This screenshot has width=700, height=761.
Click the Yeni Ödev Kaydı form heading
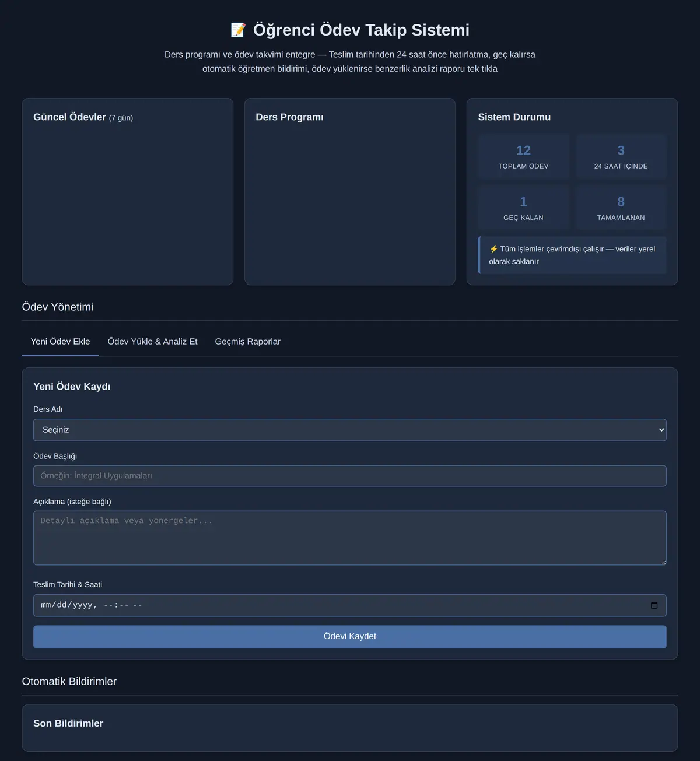72,387
